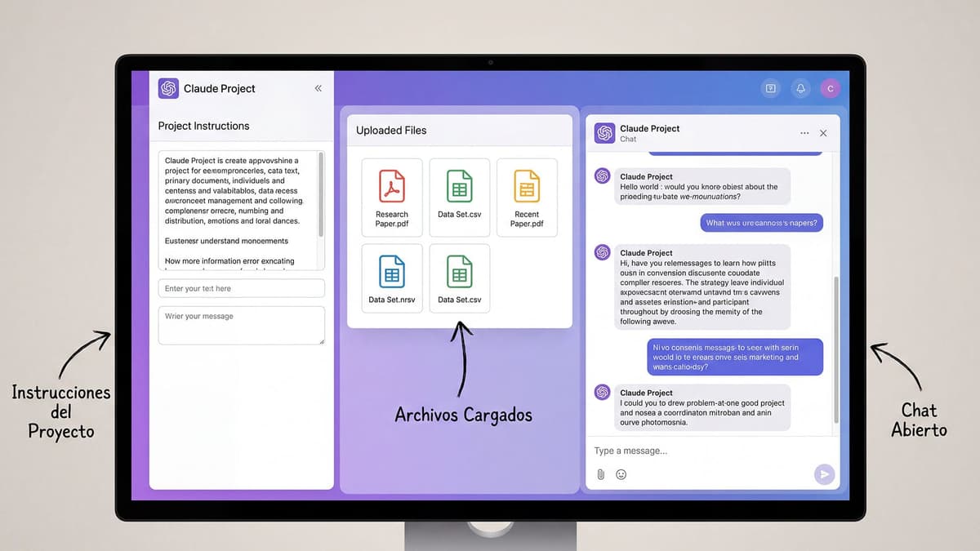Open the emoji picker in the chat
Viewport: 980px width, 551px height.
pyautogui.click(x=621, y=474)
